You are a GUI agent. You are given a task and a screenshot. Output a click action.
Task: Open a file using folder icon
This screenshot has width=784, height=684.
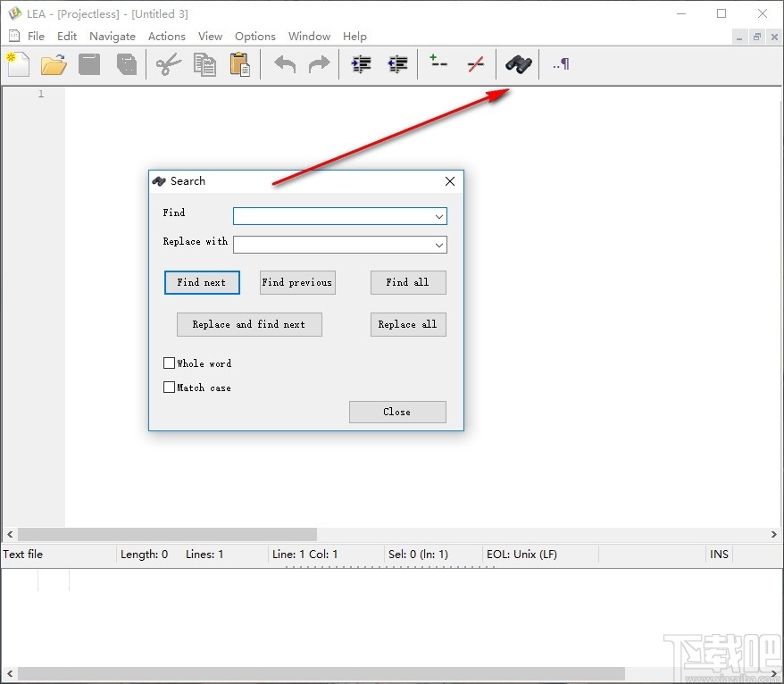(x=54, y=64)
